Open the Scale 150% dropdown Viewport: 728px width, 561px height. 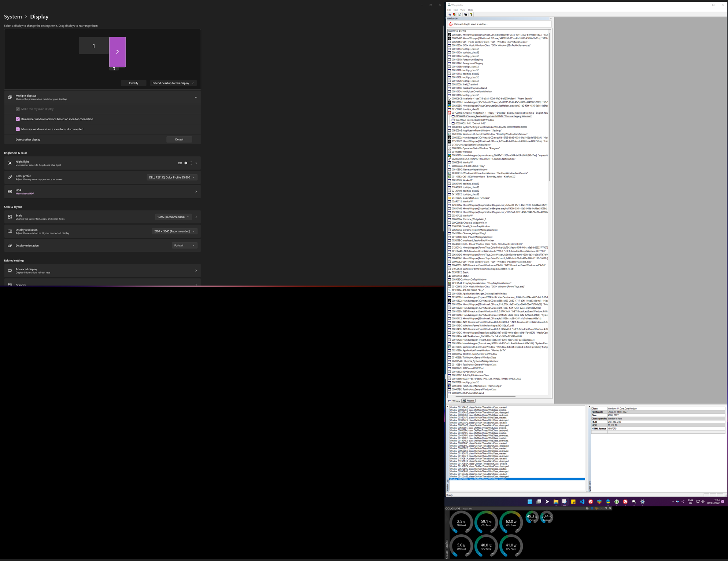click(x=173, y=217)
